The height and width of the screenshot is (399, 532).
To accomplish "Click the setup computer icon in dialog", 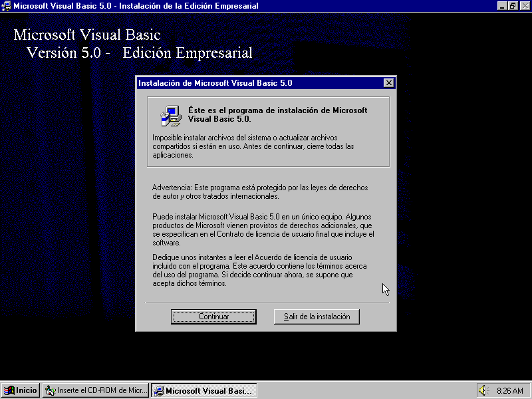I will pos(171,116).
